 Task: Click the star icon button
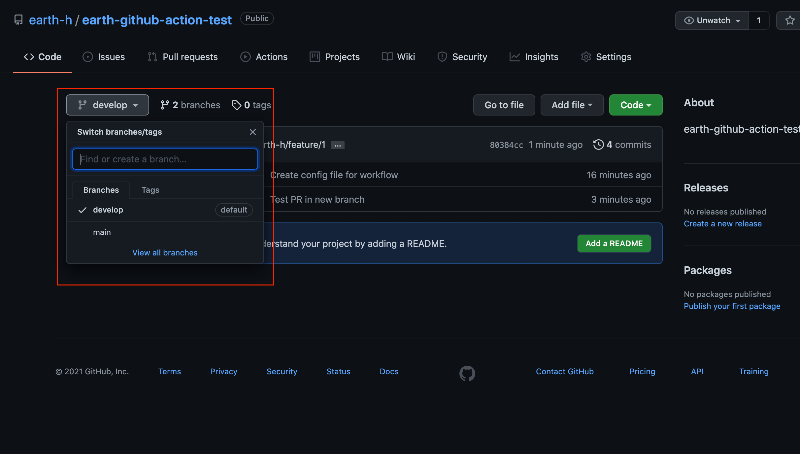[789, 20]
